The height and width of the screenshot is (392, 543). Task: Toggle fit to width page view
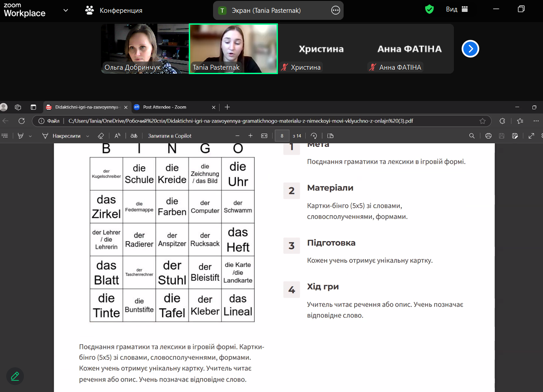coord(264,136)
